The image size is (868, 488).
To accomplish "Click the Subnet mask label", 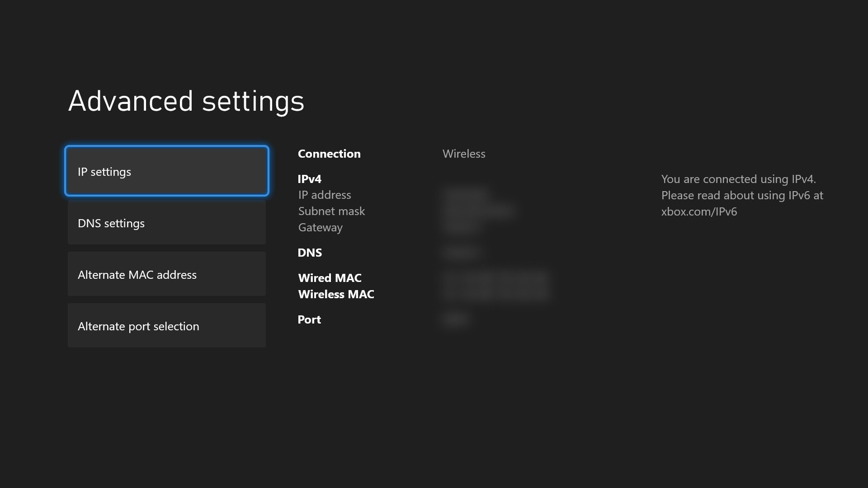I will (x=331, y=211).
